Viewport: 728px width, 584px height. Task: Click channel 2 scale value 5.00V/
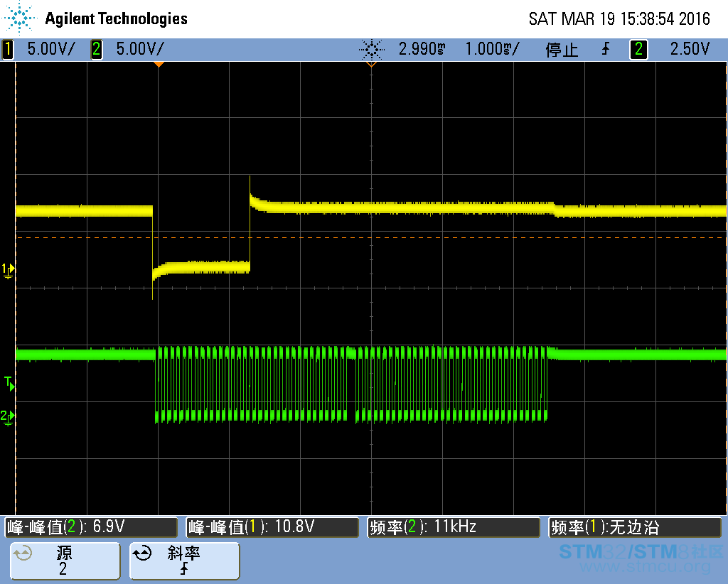[140, 49]
